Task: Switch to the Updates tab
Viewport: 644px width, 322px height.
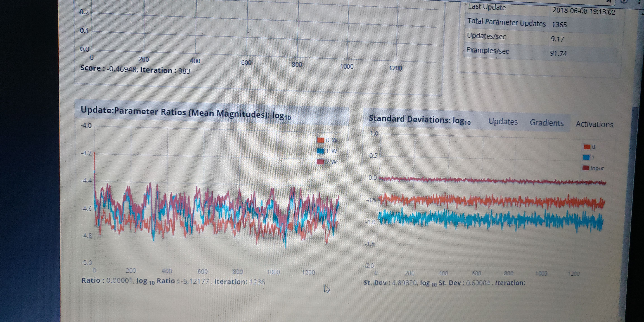Action: tap(503, 121)
